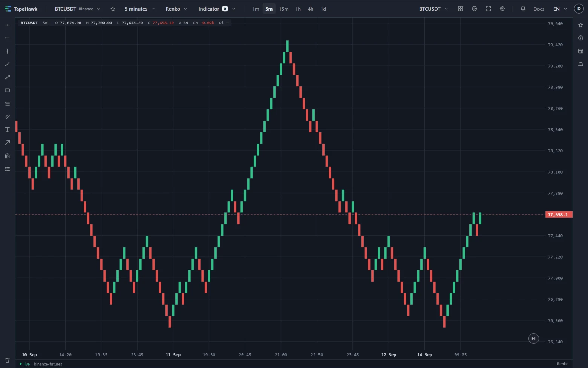Screen dimensions: 588x368
Task: Open the watchlist star in right sidebar
Action: [x=580, y=25]
